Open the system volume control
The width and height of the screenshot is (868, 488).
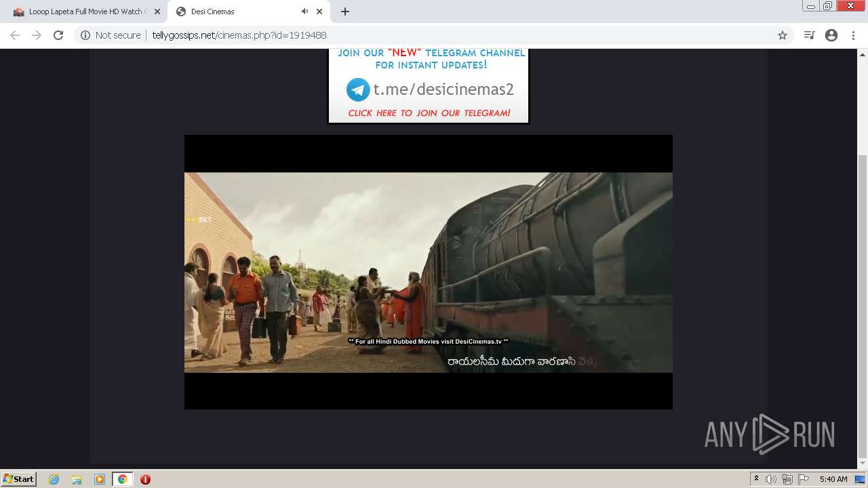pyautogui.click(x=771, y=479)
